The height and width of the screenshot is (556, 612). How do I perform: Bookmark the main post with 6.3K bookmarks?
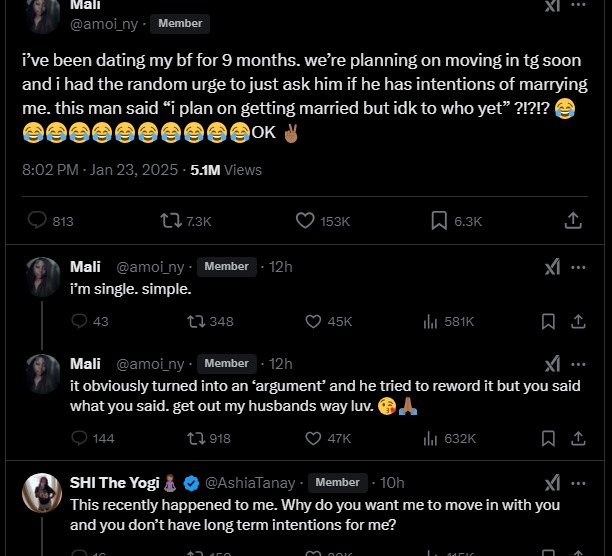[x=439, y=221]
